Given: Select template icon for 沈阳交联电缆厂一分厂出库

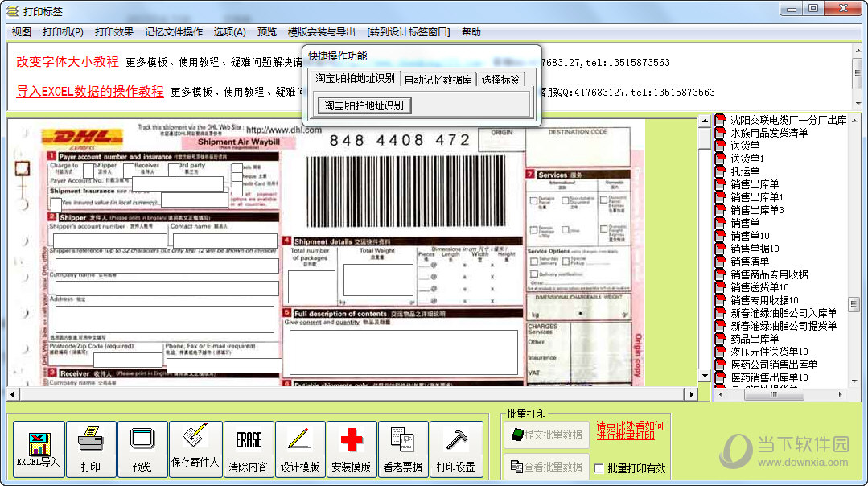Looking at the screenshot, I should point(721,120).
